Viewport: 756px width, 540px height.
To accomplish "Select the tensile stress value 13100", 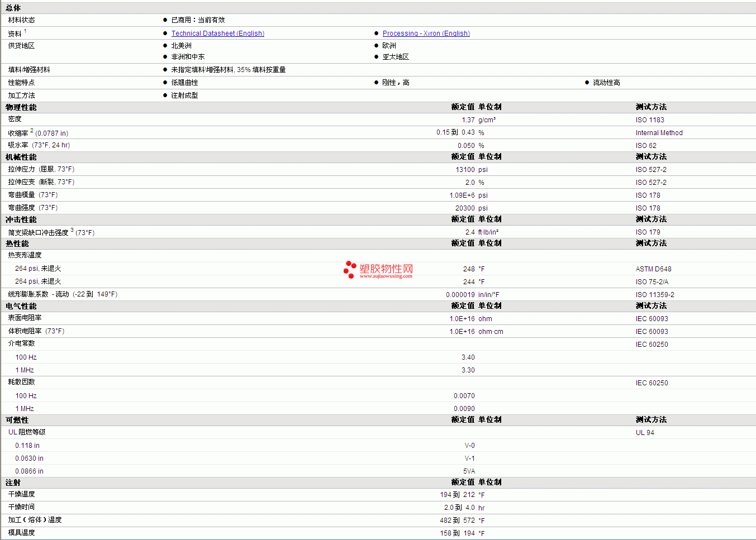I will pos(465,170).
